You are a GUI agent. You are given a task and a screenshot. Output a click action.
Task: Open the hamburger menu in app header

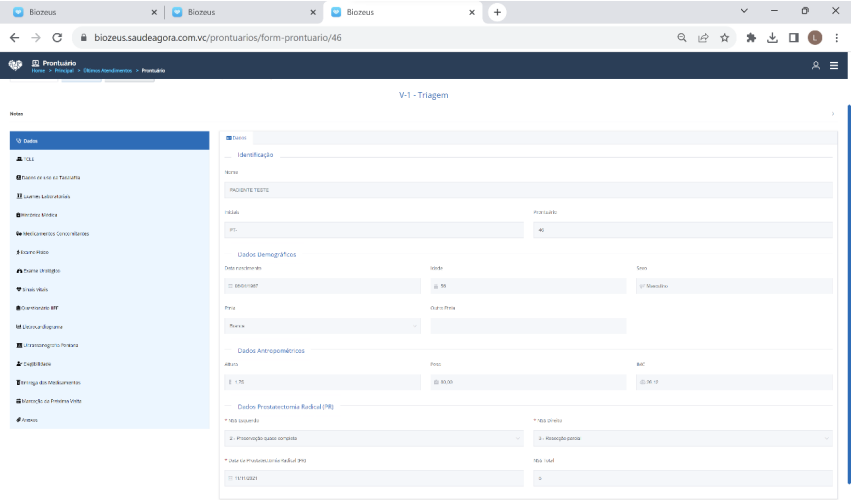(x=834, y=65)
